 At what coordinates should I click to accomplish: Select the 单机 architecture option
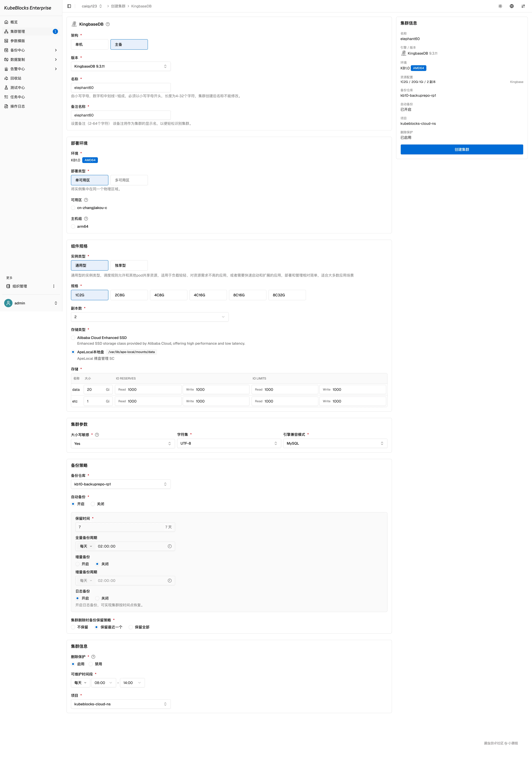click(x=90, y=44)
